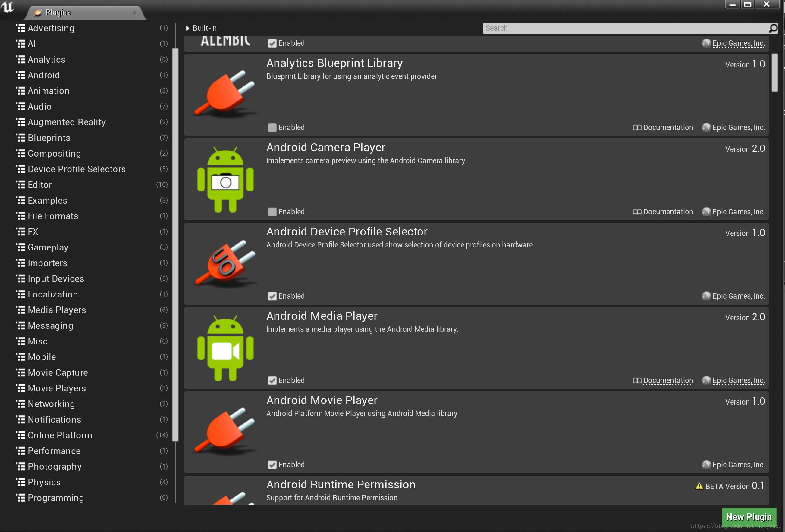Click the search magnifier icon
This screenshot has height=532, width=785.
pyautogui.click(x=773, y=28)
